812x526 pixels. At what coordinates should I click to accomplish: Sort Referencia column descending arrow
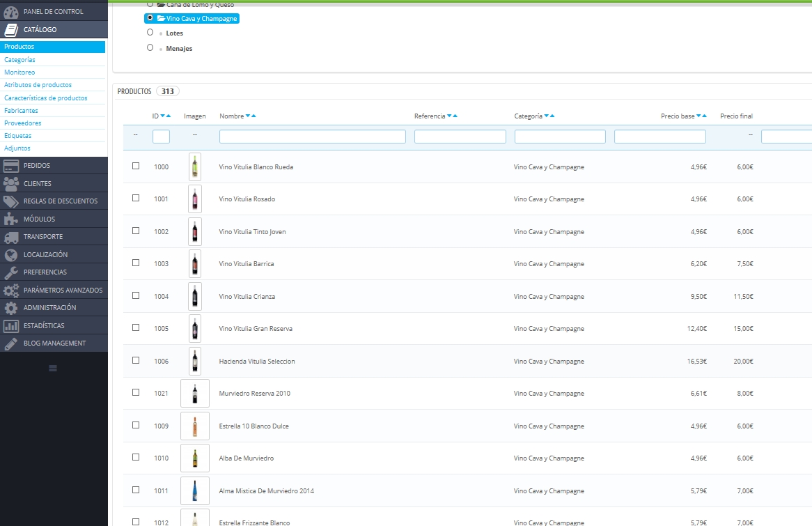pyautogui.click(x=449, y=116)
